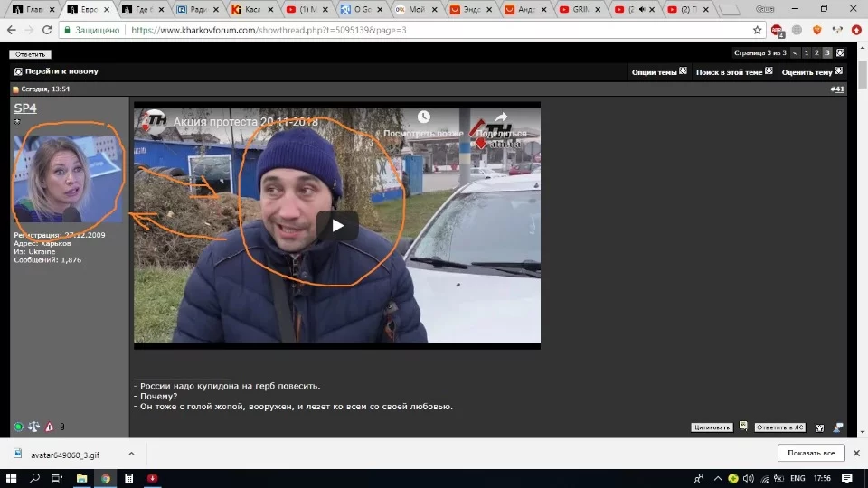Click the Share arrow icon on video
The height and width of the screenshot is (488, 868).
(x=501, y=117)
